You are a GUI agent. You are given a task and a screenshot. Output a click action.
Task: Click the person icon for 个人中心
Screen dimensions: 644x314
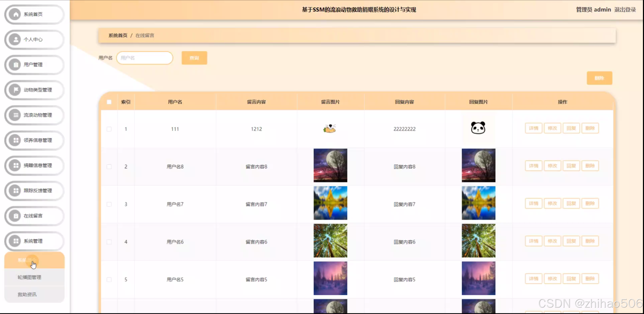click(16, 40)
